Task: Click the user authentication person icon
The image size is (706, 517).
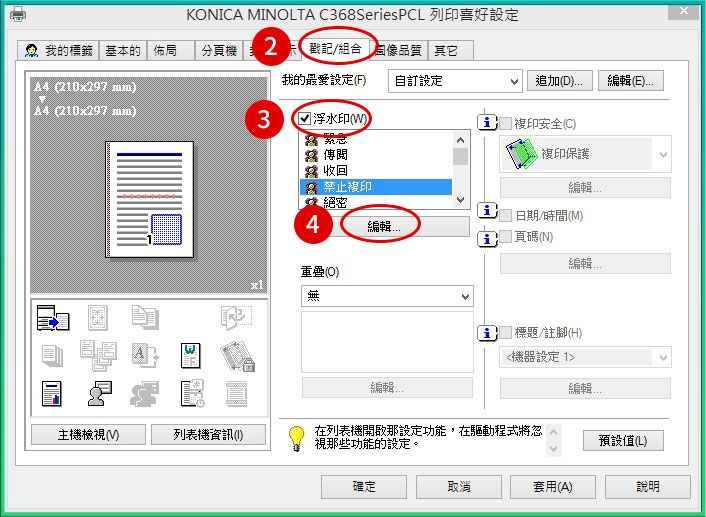Action: [100, 394]
